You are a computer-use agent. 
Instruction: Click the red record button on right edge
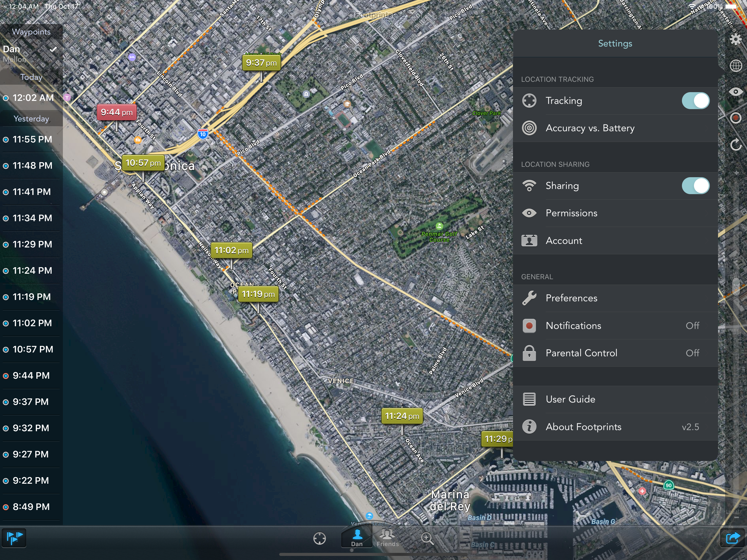736,118
